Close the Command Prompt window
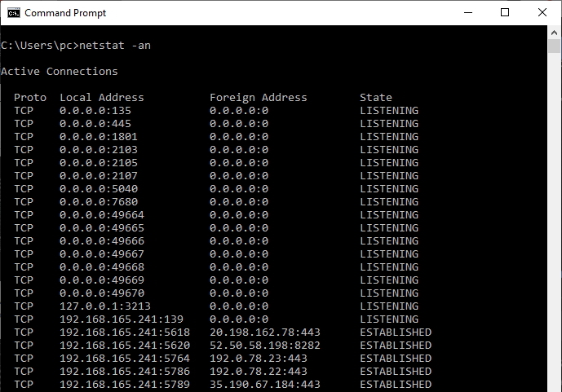This screenshot has width=562, height=392. (x=542, y=13)
